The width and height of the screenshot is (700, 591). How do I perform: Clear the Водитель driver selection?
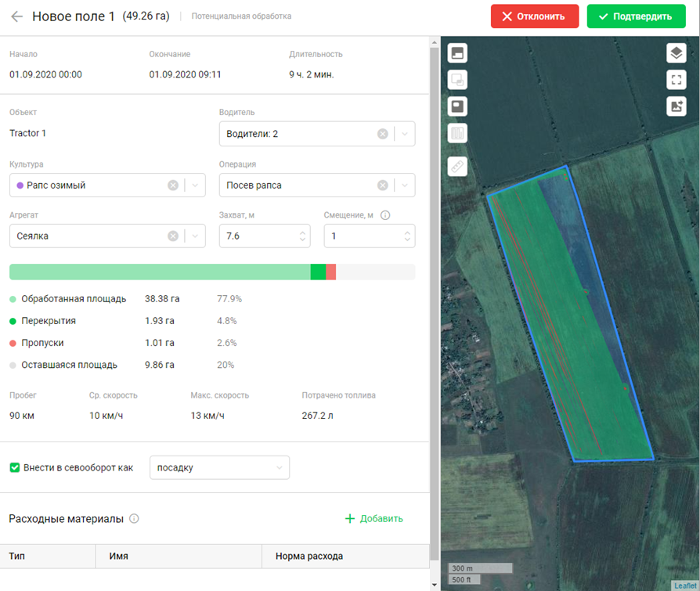(x=383, y=134)
